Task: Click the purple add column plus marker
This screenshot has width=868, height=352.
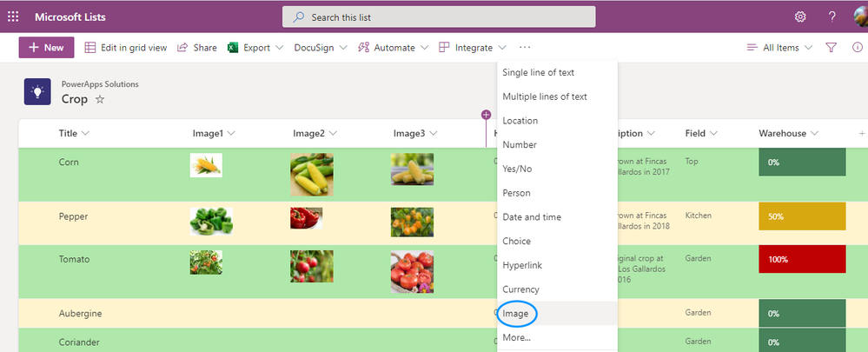Action: click(486, 115)
